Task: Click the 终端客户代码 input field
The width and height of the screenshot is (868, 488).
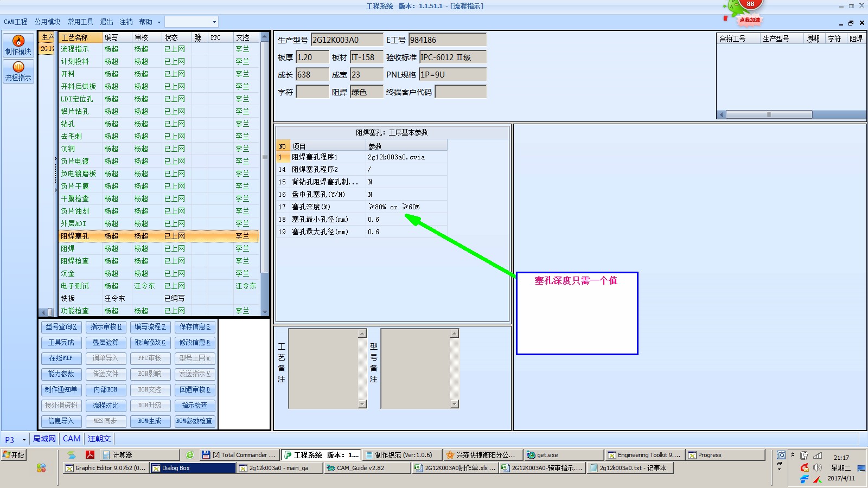Action: (461, 92)
